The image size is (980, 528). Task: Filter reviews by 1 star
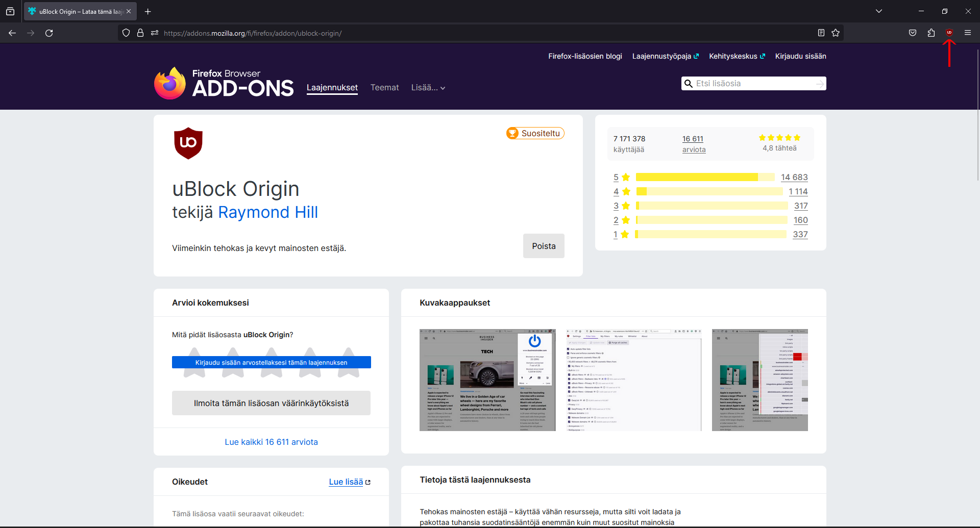[x=622, y=235]
